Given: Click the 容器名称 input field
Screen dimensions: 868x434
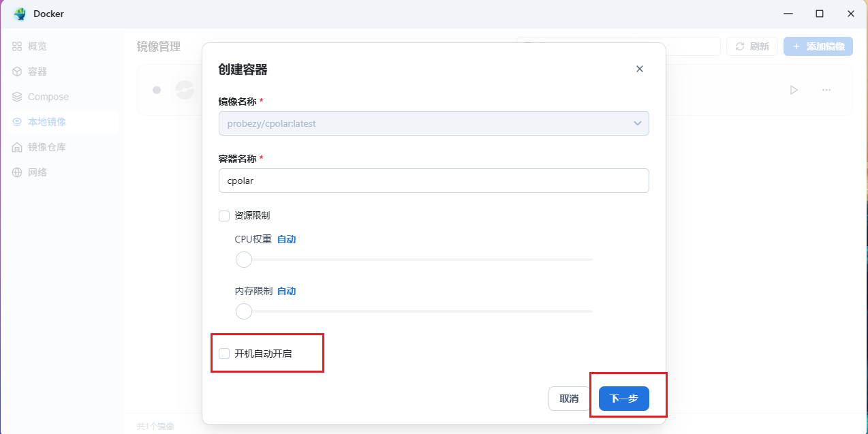Looking at the screenshot, I should point(433,181).
